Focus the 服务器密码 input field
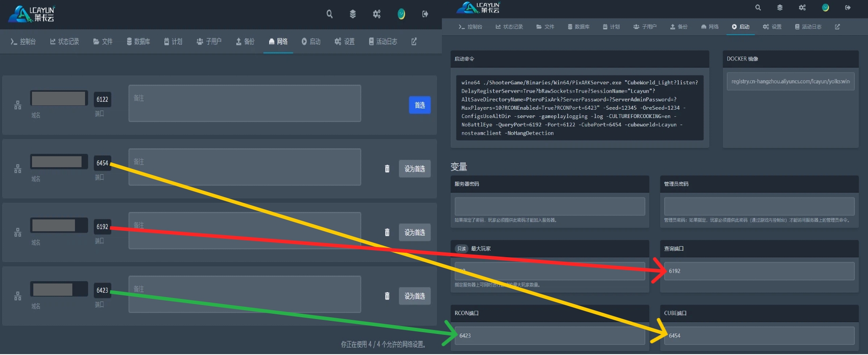Image resolution: width=868 pixels, height=355 pixels. [x=549, y=206]
